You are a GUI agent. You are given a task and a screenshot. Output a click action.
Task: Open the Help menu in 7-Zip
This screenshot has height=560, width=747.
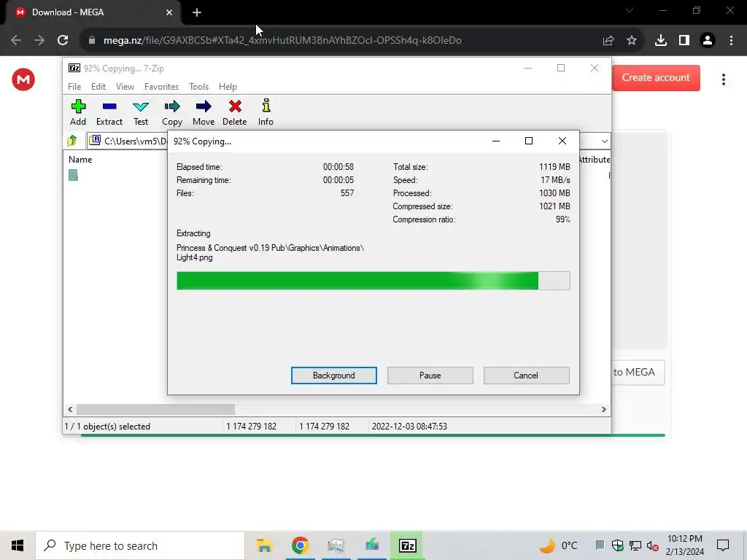click(x=228, y=87)
